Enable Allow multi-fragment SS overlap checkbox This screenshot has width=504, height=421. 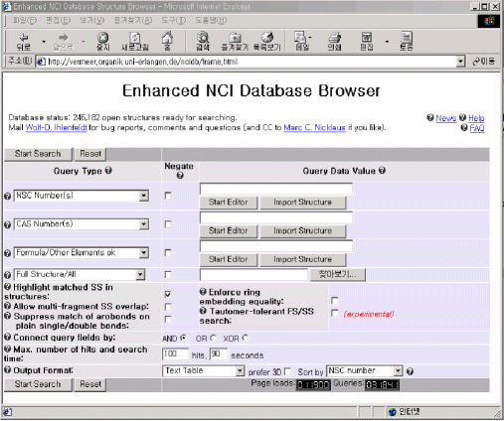[168, 307]
